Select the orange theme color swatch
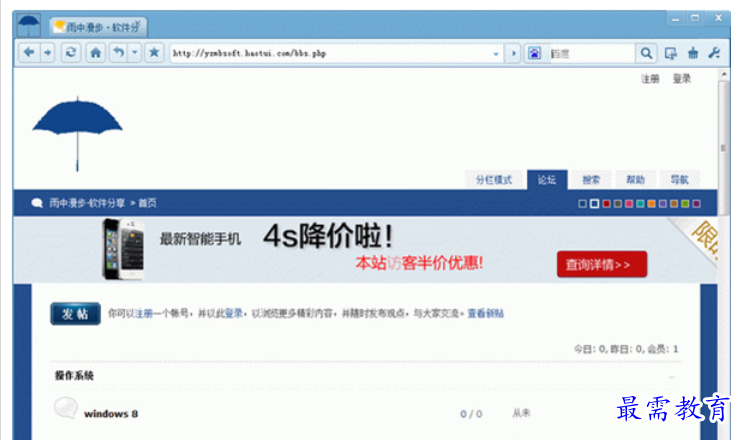Viewport: 738px width, 440px height. click(652, 204)
